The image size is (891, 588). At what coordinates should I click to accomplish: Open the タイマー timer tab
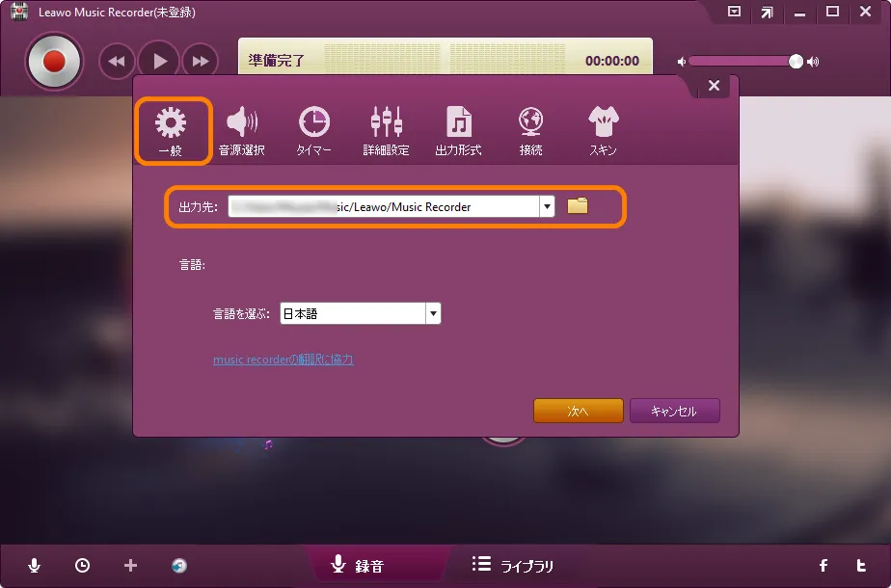313,131
